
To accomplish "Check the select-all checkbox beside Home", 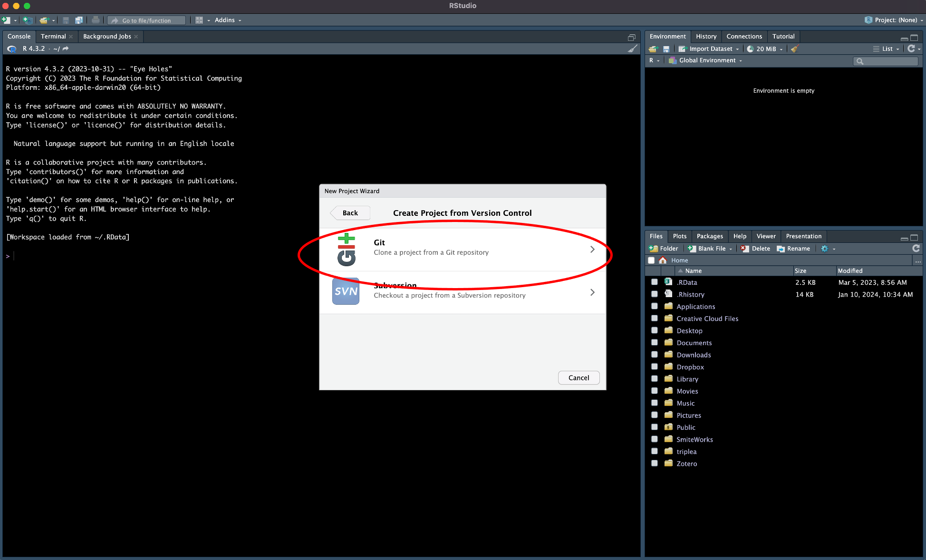I will point(651,260).
